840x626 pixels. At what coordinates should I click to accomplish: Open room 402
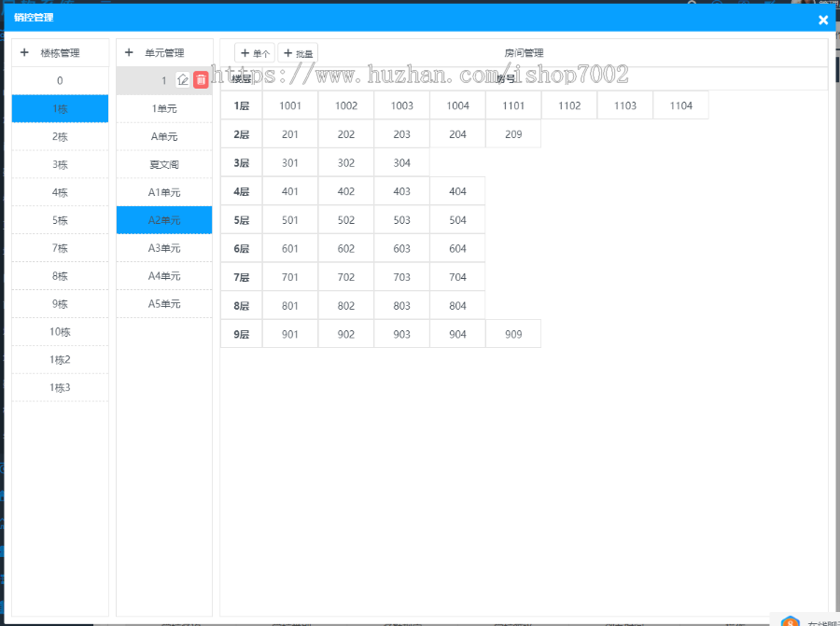pyautogui.click(x=346, y=191)
